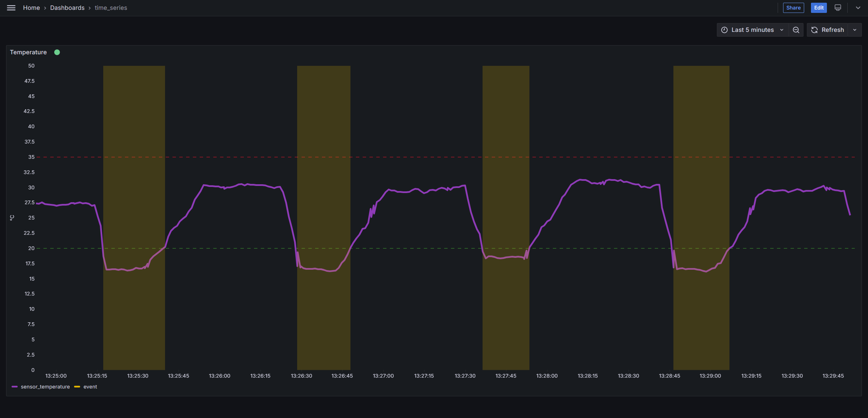
Task: Click the Share button
Action: point(793,8)
